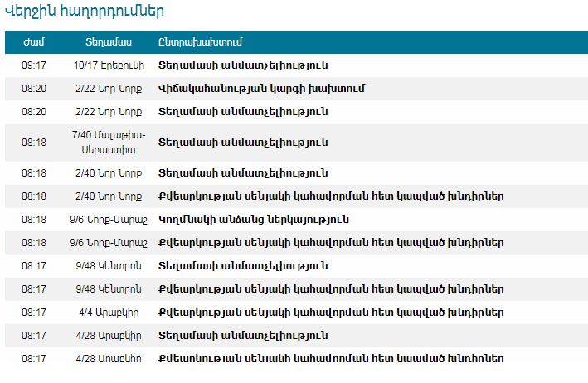This screenshot has width=588, height=383.
Task: Open the 'Քվեարկության սենյակի' issue for 9/48 Կենտրոն
Action: click(330, 289)
